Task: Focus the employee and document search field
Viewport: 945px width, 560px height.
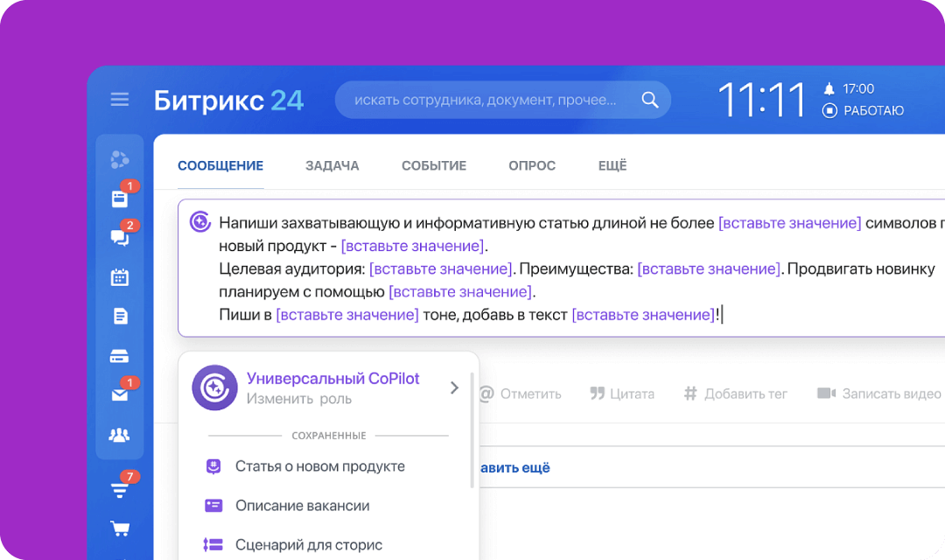Action: (502, 100)
